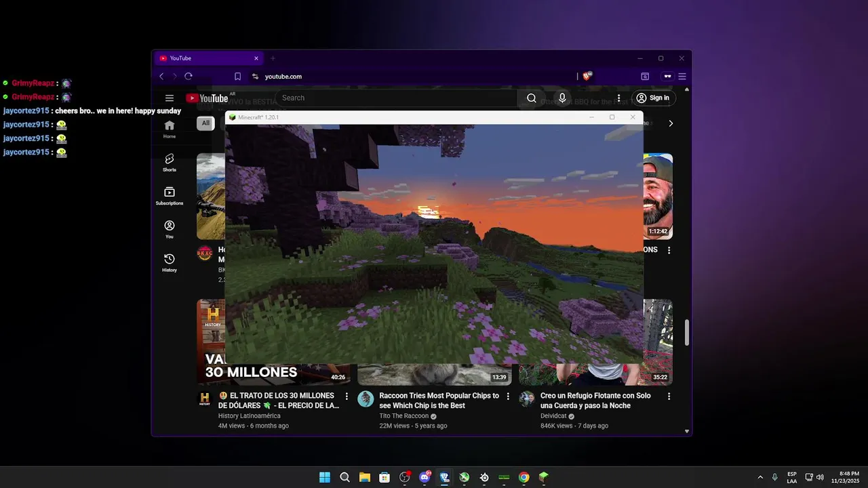
Task: Open Microsoft Store from the taskbar
Action: (384, 477)
